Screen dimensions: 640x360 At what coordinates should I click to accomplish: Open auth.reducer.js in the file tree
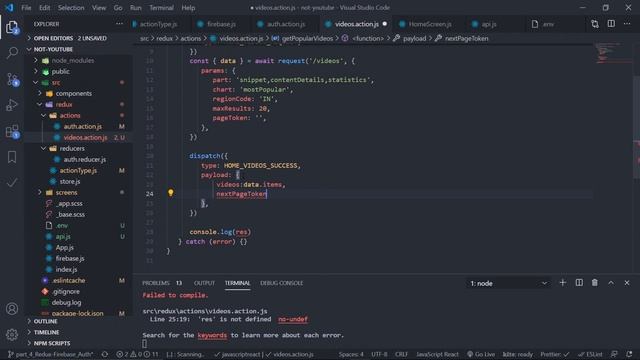click(x=84, y=160)
